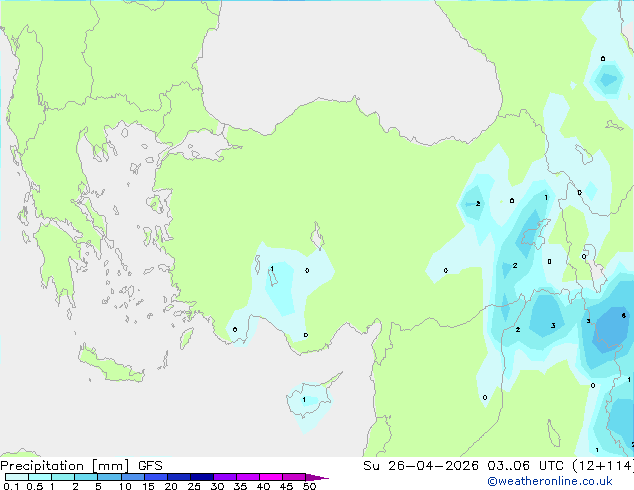Click the Cyprus precipitation value 1

304,399
